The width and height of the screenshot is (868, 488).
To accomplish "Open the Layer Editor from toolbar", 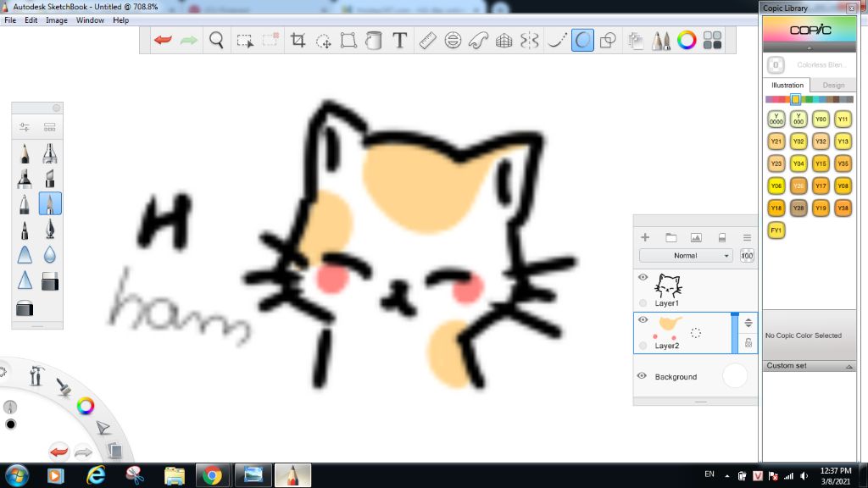I will 636,41.
